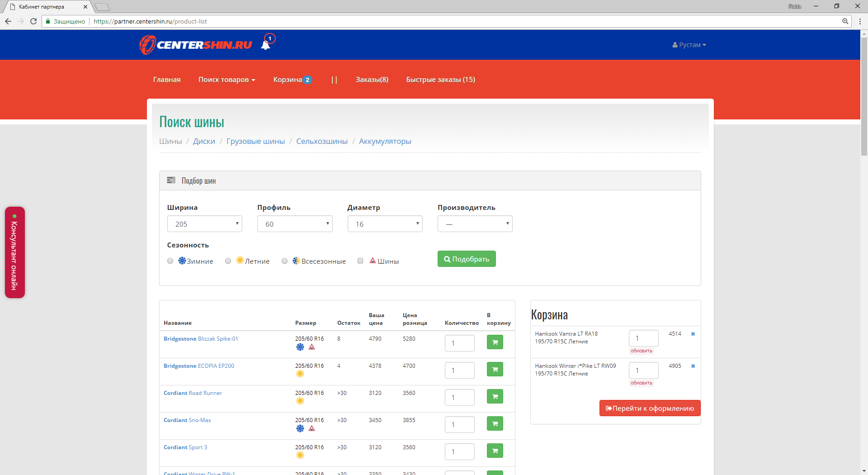The width and height of the screenshot is (868, 475).
Task: Go back with the browser back arrow
Action: point(8,21)
